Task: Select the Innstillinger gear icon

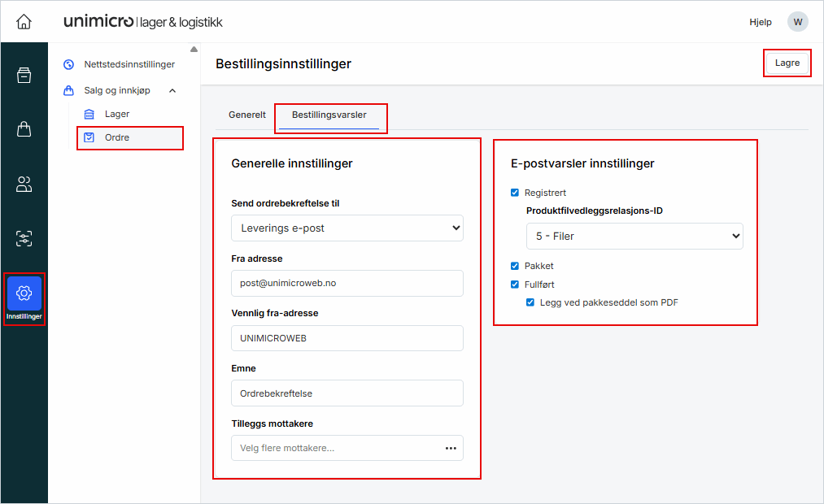Action: pos(24,294)
